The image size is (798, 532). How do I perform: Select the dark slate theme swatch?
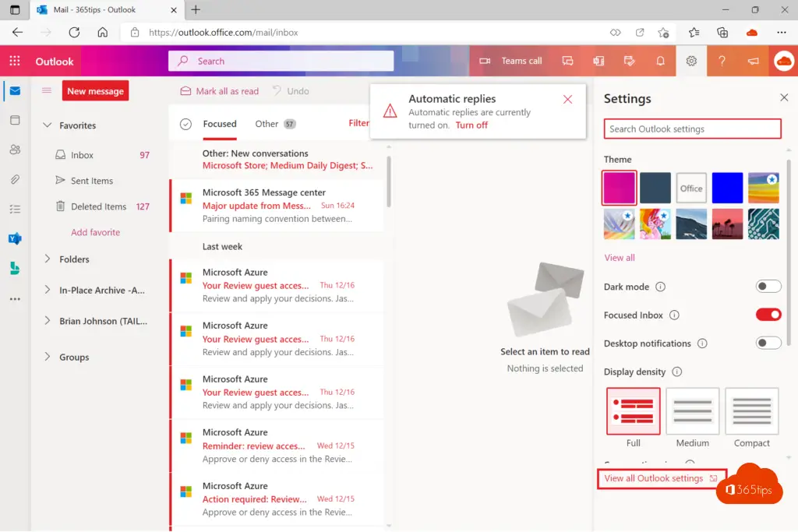[655, 188]
